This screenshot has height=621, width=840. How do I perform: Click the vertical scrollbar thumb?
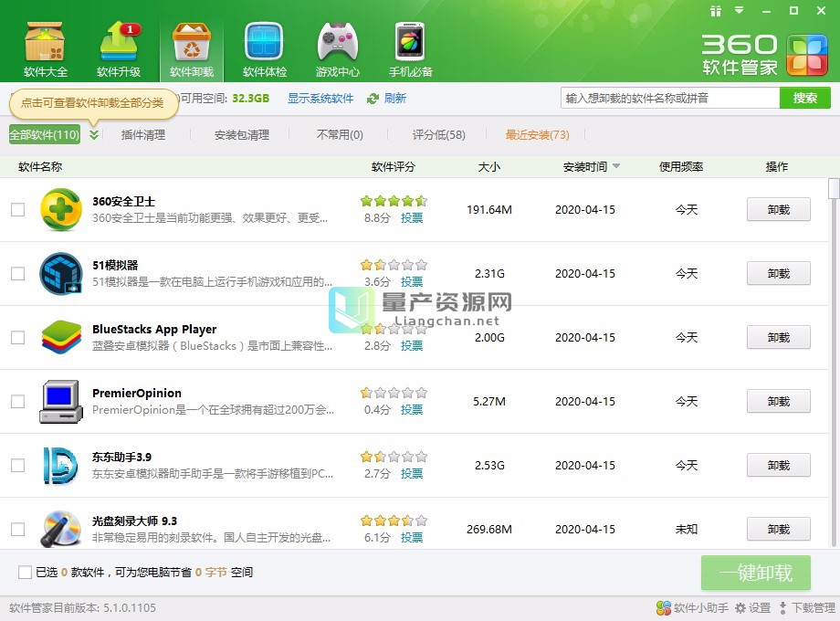[x=833, y=189]
